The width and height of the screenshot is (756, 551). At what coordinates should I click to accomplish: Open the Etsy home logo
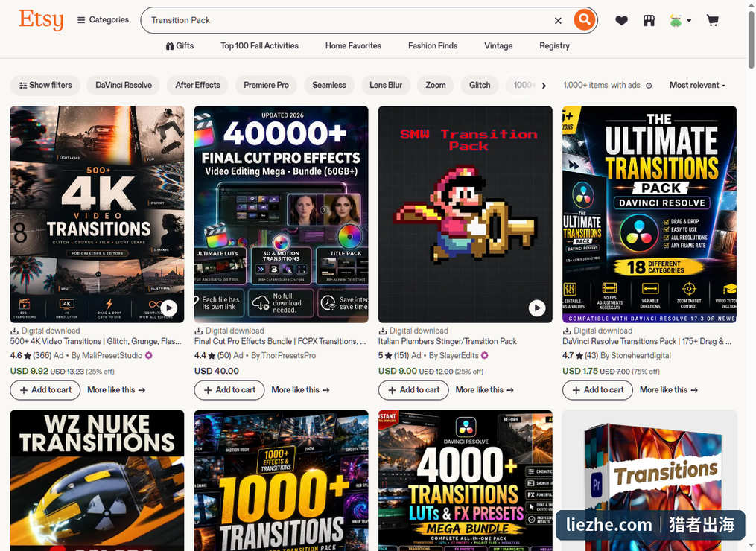(x=41, y=20)
